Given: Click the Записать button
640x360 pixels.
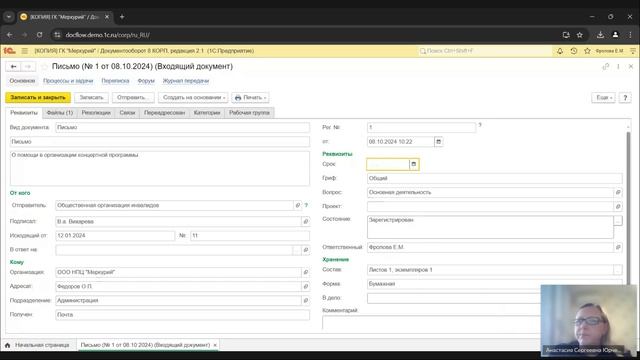Looking at the screenshot, I should pyautogui.click(x=91, y=98).
